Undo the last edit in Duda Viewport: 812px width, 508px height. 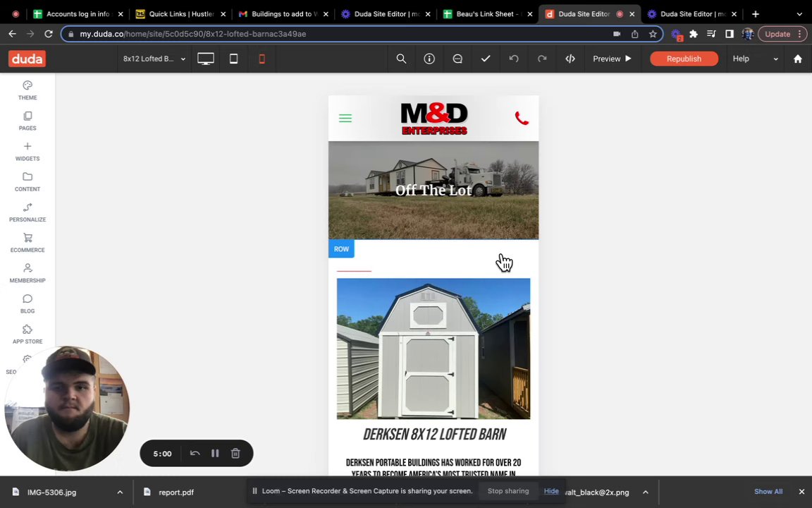click(x=514, y=59)
